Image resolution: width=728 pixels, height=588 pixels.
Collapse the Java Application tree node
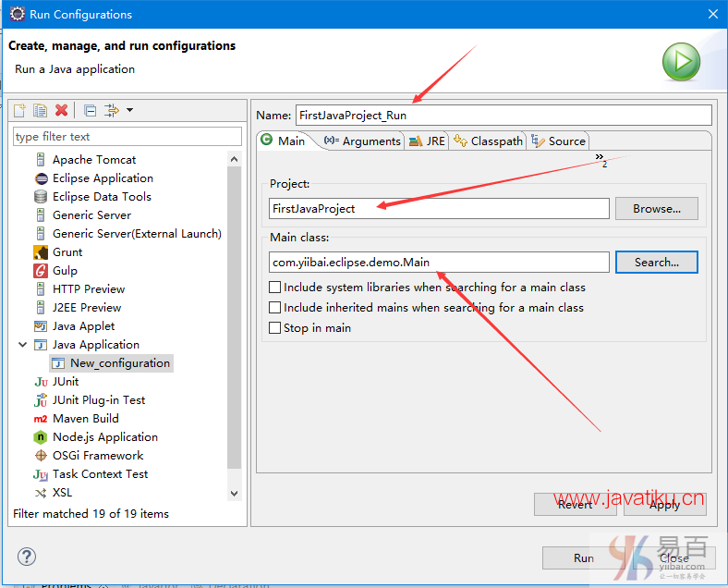tap(22, 345)
